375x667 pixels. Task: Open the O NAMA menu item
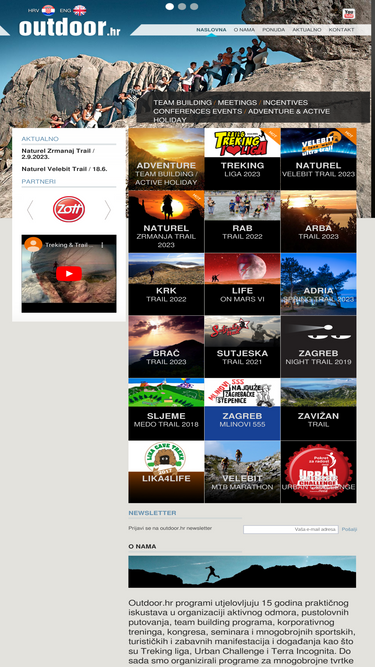[244, 30]
